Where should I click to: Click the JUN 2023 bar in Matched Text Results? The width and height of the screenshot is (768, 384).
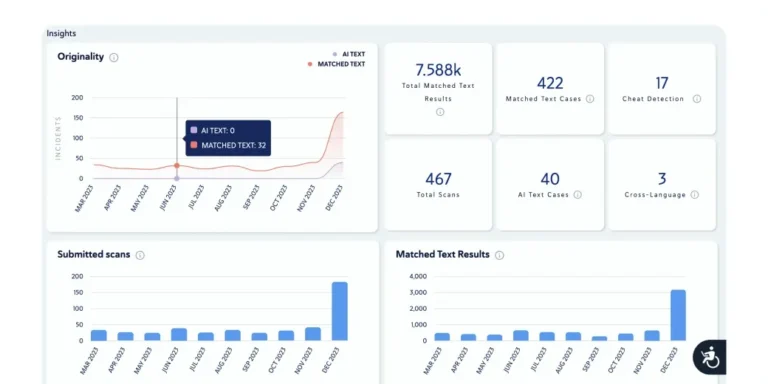click(521, 335)
